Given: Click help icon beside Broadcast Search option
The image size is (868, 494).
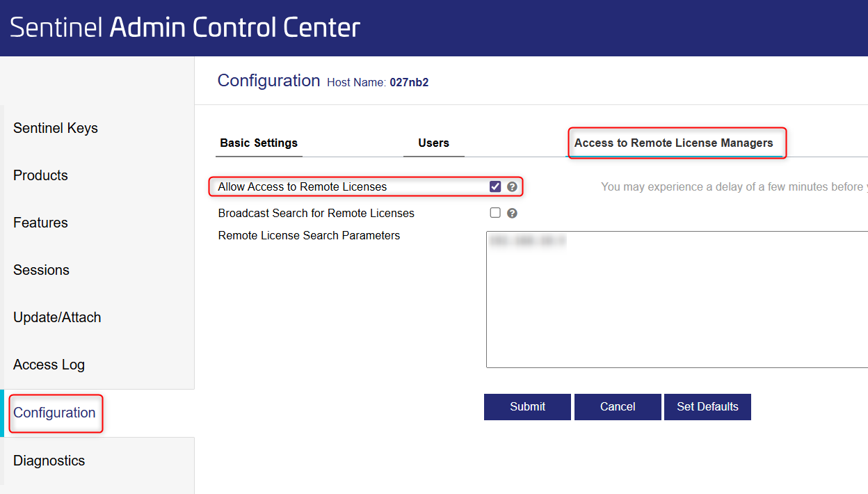Looking at the screenshot, I should 513,214.
